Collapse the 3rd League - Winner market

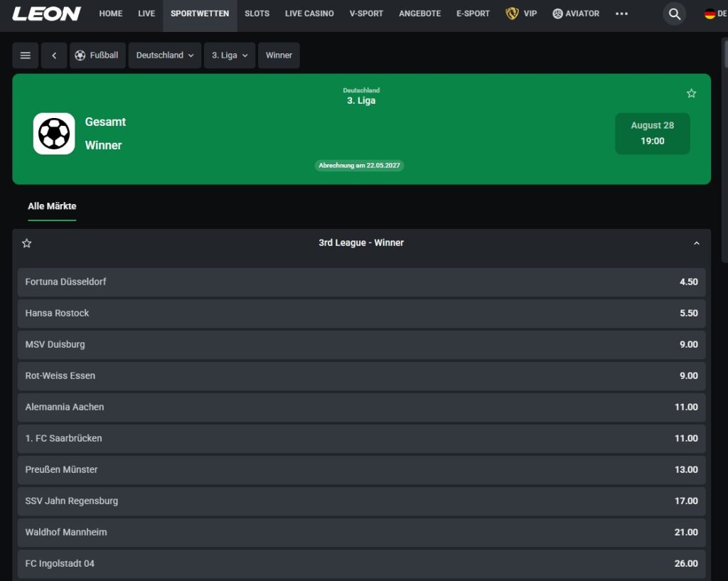tap(697, 243)
